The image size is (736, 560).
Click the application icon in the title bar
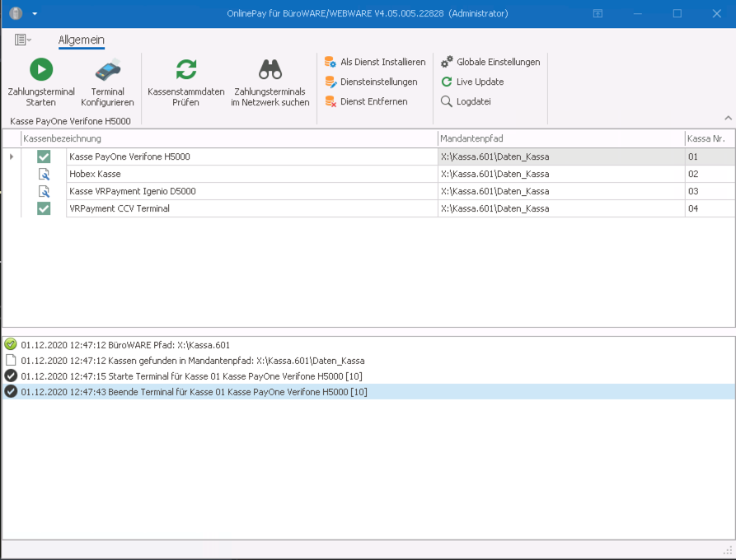[16, 13]
